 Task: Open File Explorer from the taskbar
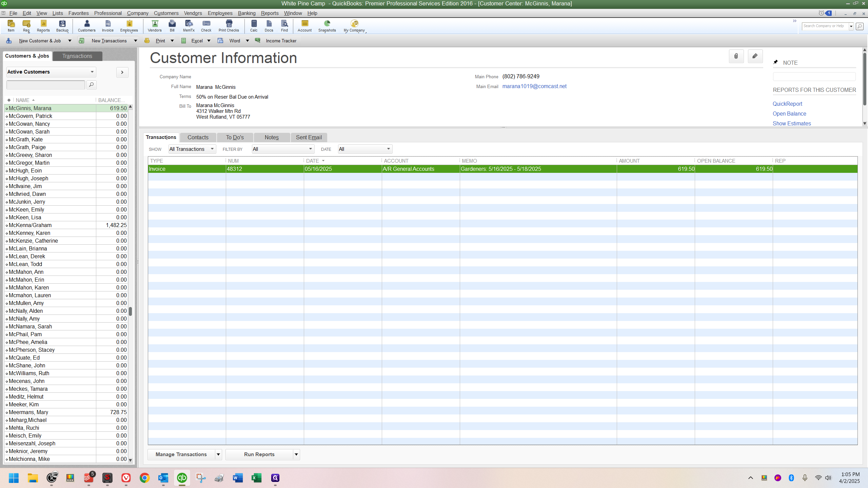pyautogui.click(x=33, y=478)
